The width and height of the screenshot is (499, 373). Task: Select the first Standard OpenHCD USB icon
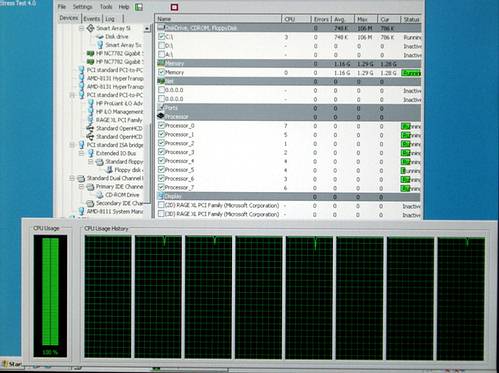pyautogui.click(x=90, y=128)
